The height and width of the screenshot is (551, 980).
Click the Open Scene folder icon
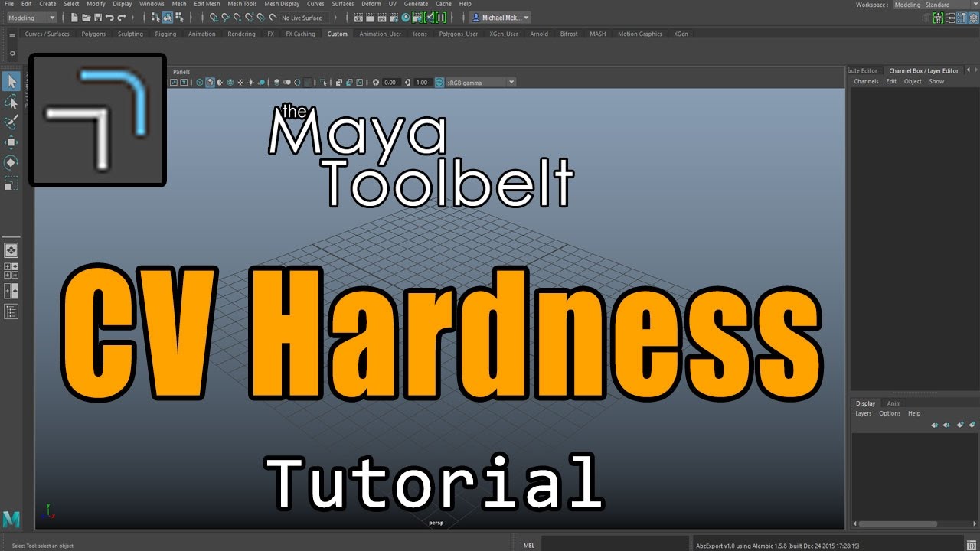pos(86,18)
